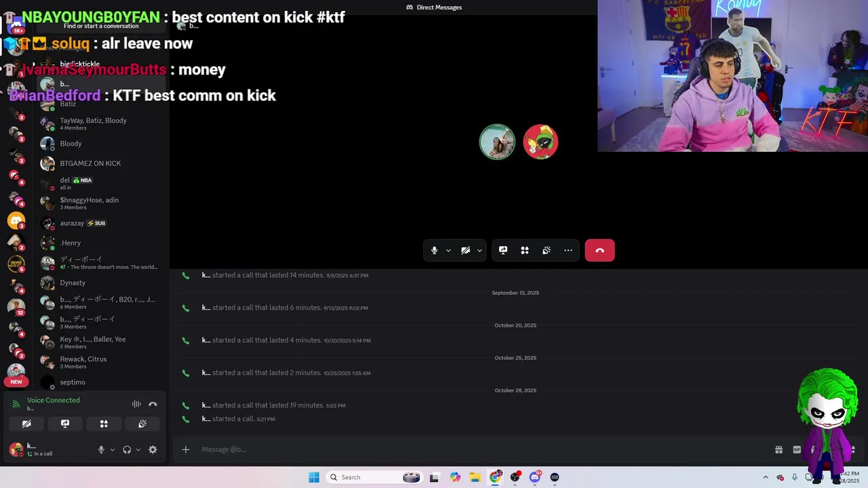Open TayWay, Batiz, Bloody group chat
868x488 pixels.
102,123
